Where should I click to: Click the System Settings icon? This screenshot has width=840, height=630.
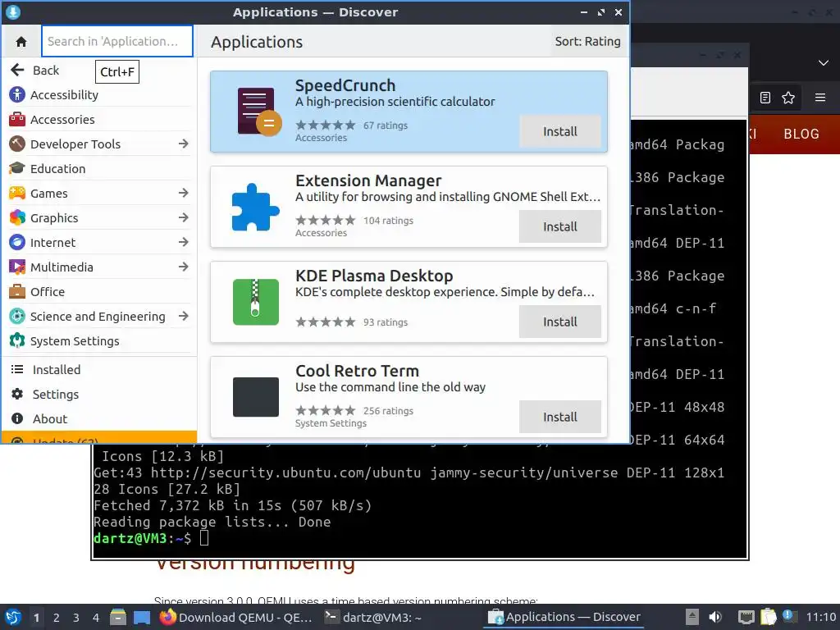17,341
